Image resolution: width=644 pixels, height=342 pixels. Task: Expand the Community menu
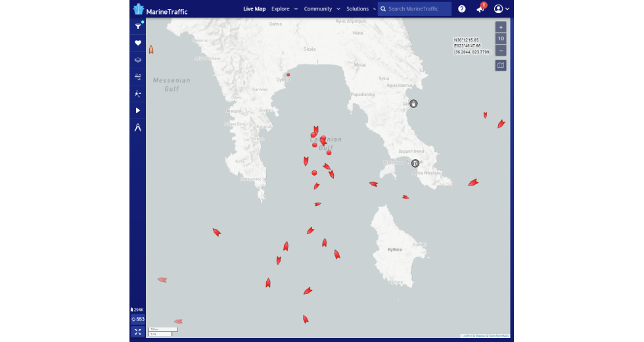click(x=321, y=9)
